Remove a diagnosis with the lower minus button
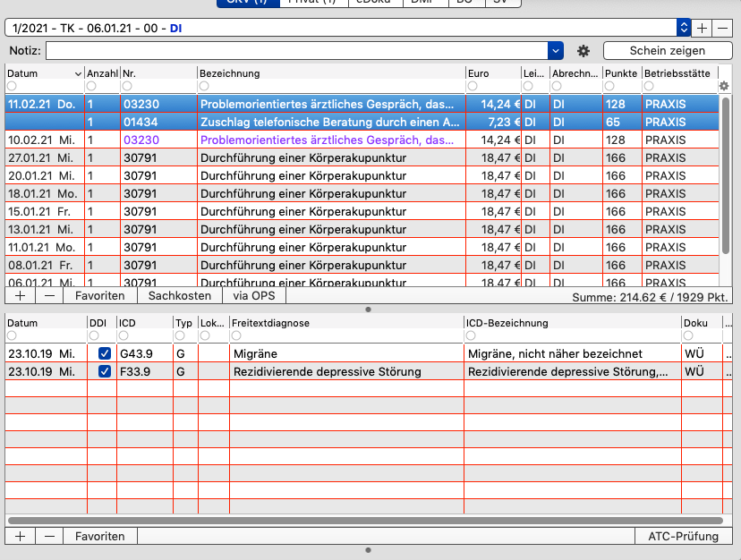Image resolution: width=741 pixels, height=560 pixels. [49, 537]
